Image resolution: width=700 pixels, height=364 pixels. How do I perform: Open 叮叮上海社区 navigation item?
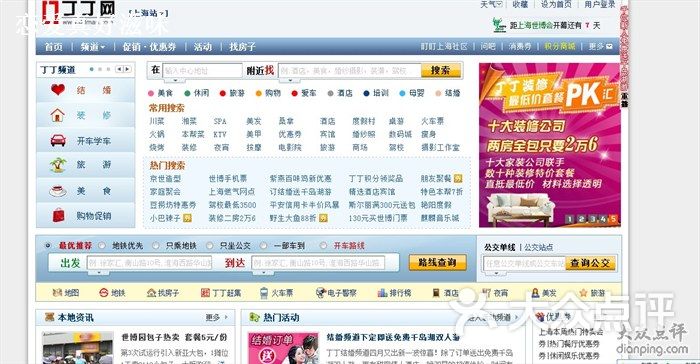(444, 46)
